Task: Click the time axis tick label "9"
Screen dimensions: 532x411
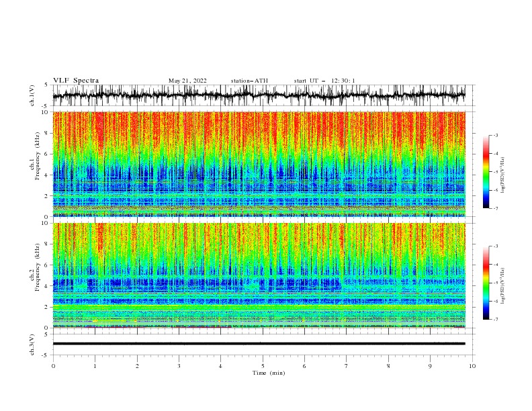Action: pyautogui.click(x=430, y=366)
